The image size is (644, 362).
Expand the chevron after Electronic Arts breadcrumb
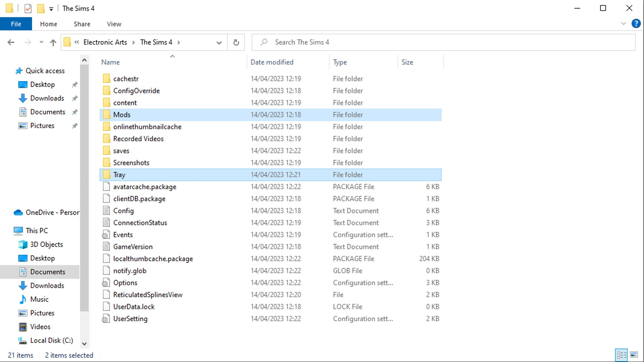(133, 42)
